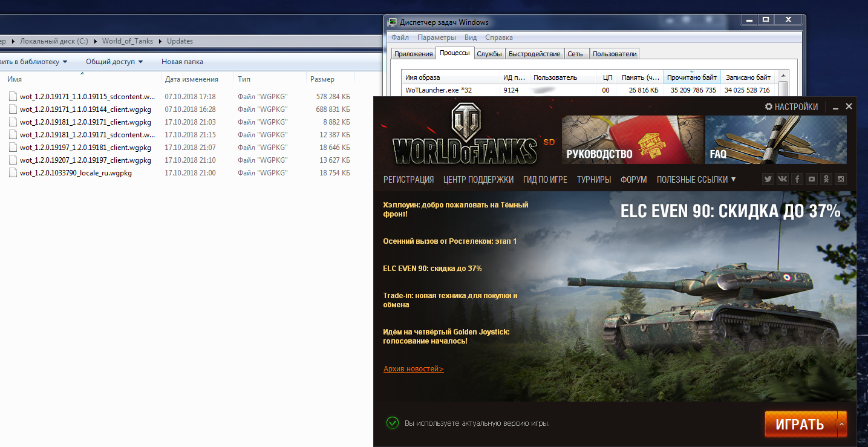Open the YouTube channel icon
Screen dimensions: 868x447
point(812,179)
